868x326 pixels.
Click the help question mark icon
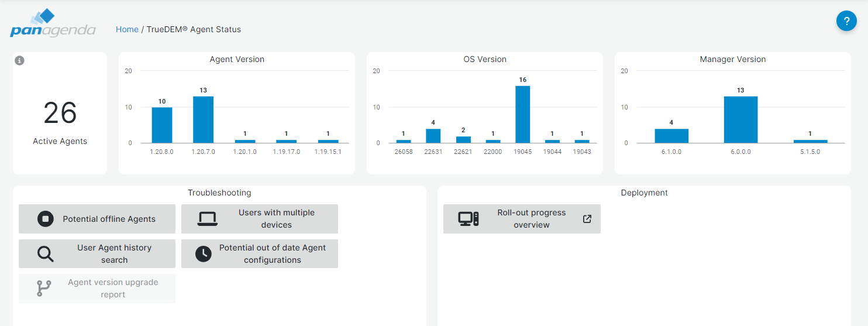pos(846,21)
